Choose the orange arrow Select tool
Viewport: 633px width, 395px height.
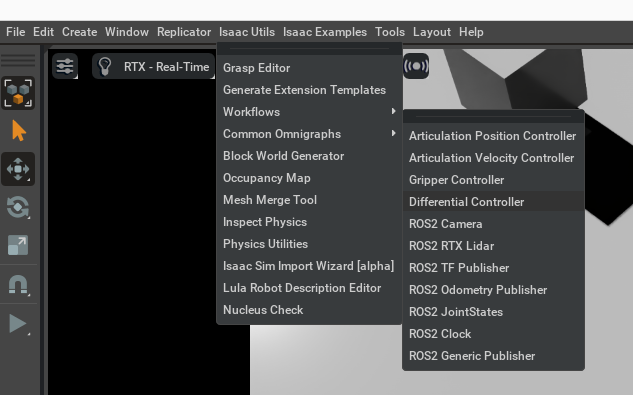coord(18,131)
